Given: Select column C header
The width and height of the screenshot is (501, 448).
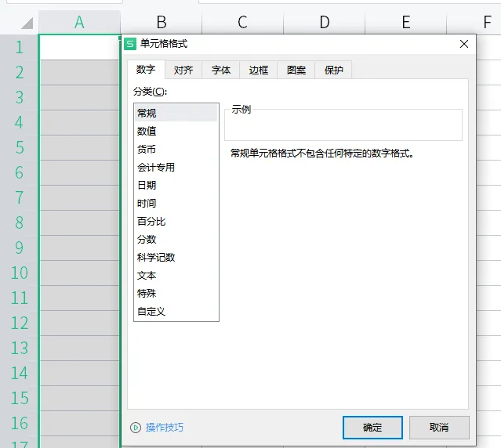Looking at the screenshot, I should (242, 22).
